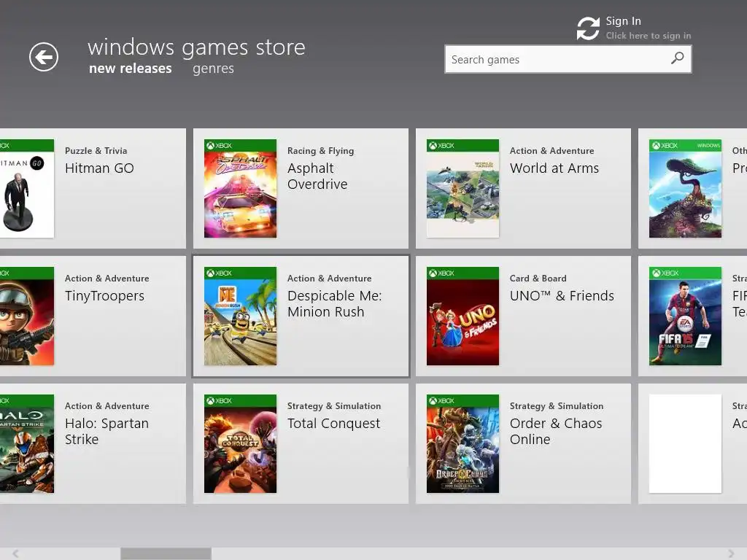Click the horizontal scrollbar thumb
The height and width of the screenshot is (560, 747).
166,553
